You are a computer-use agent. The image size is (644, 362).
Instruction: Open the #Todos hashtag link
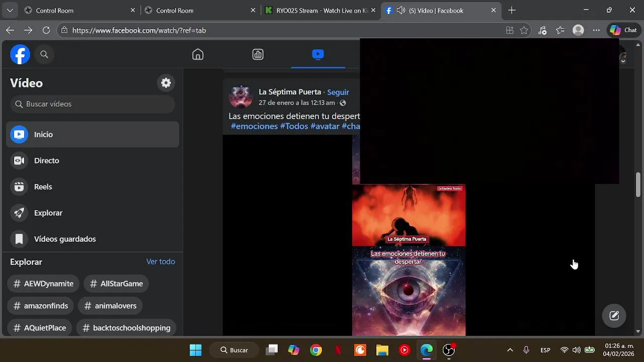294,126
